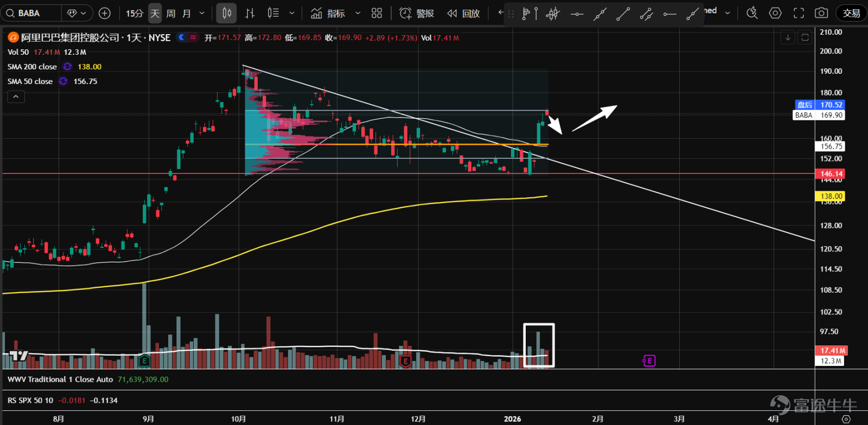
Task: Select the 天 daily timeframe
Action: tap(155, 13)
